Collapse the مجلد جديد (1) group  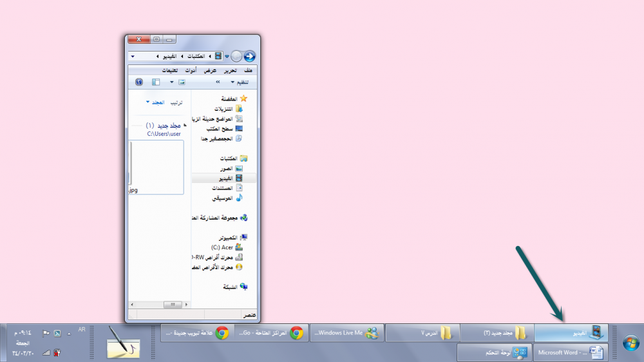click(x=185, y=125)
